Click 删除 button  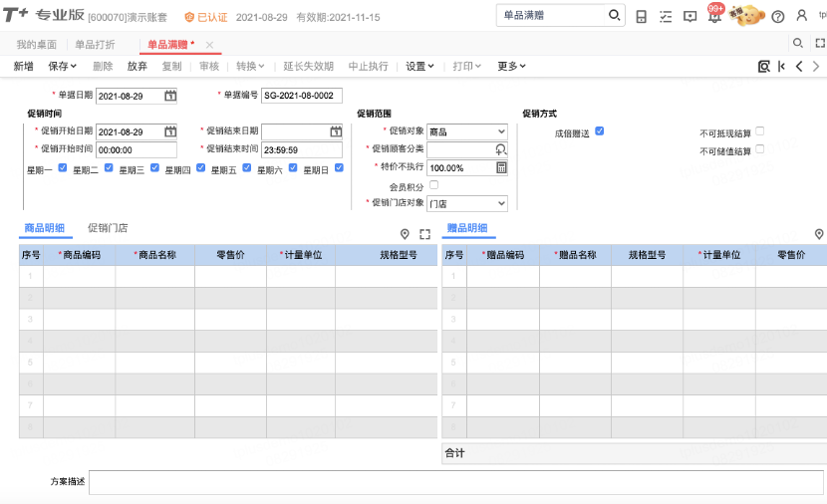103,67
